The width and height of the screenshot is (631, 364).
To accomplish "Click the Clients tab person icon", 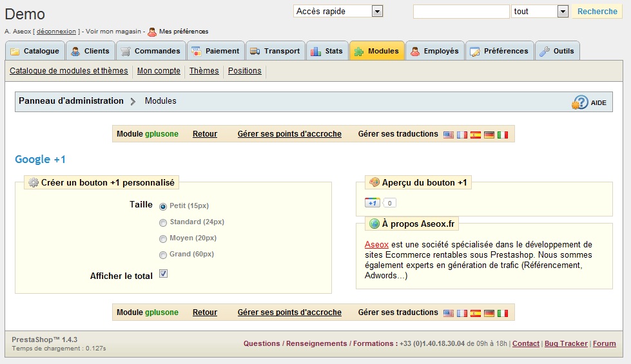I will (75, 52).
